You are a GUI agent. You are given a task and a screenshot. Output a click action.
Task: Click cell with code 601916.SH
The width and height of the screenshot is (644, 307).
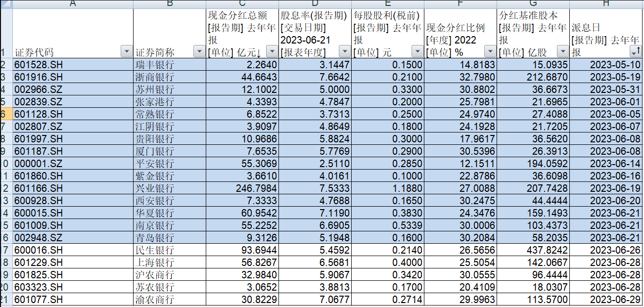click(x=73, y=77)
